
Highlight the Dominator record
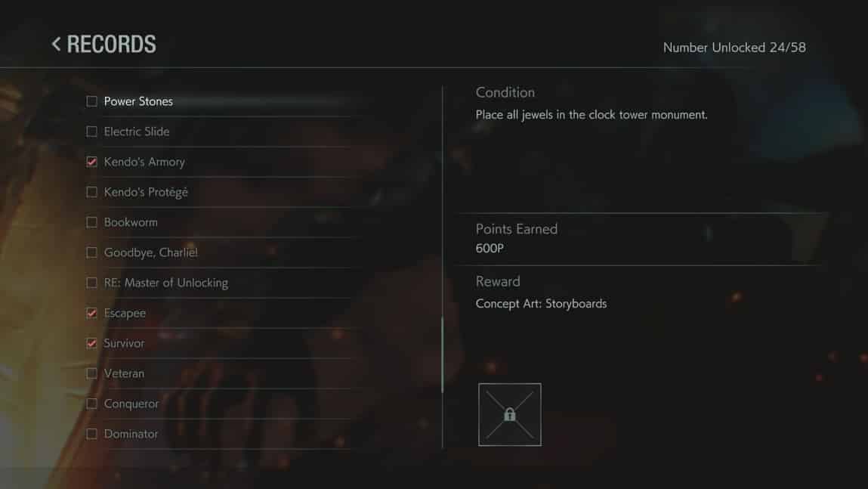[x=218, y=434]
